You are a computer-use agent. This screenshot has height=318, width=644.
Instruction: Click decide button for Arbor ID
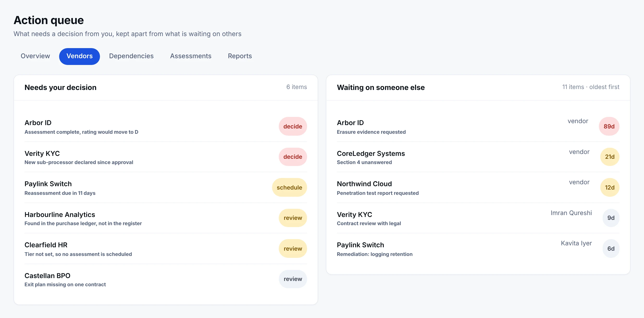pyautogui.click(x=293, y=126)
